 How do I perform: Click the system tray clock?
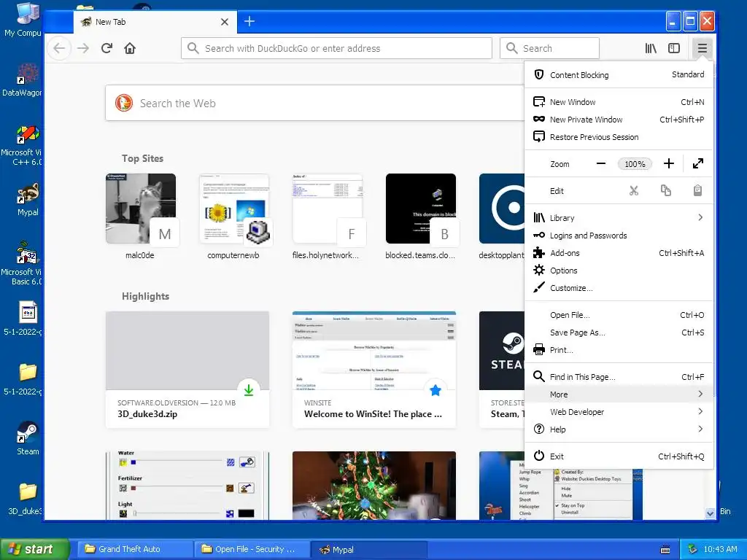tap(720, 549)
